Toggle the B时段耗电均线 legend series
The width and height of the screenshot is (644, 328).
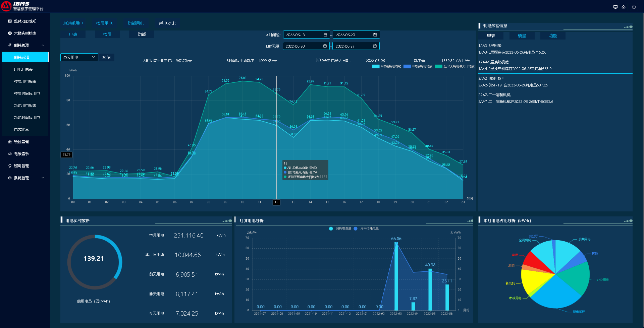(x=407, y=66)
